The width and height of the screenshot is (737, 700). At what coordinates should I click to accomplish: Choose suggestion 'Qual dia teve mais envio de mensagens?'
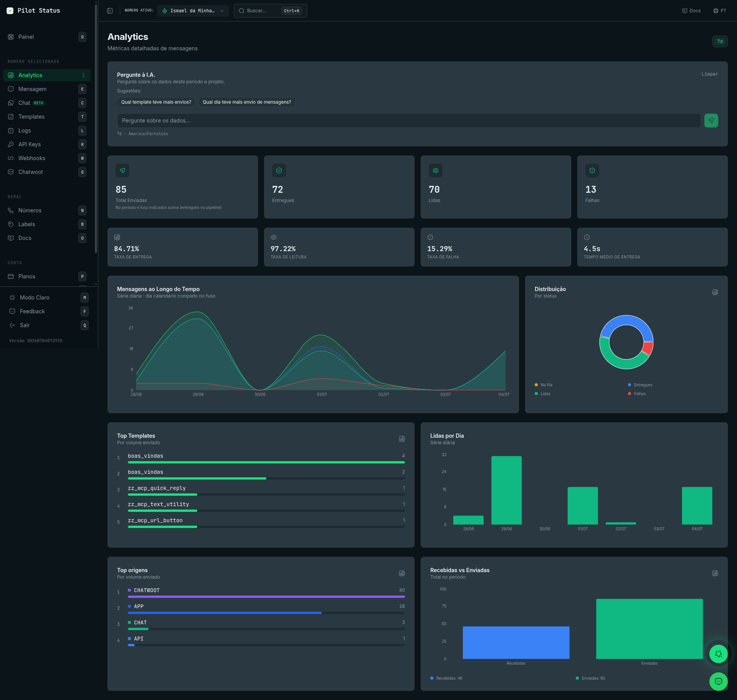(x=247, y=102)
